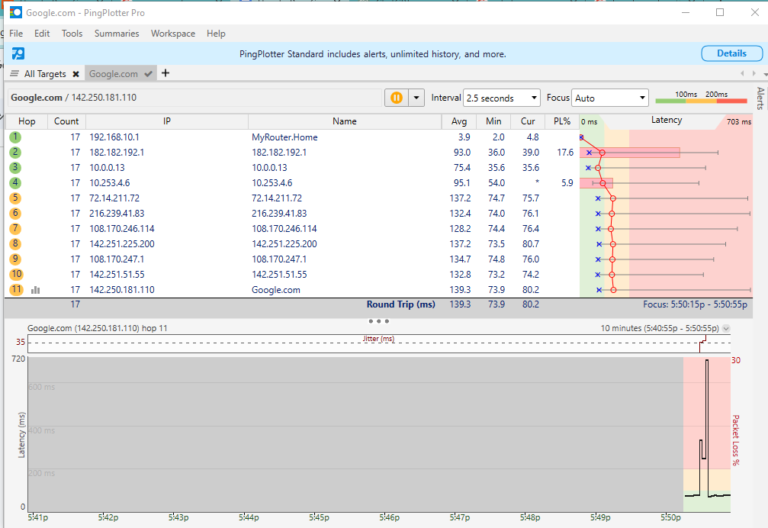Viewport: 768px width, 528px height.
Task: Pause the trace with the orange button
Action: point(395,98)
